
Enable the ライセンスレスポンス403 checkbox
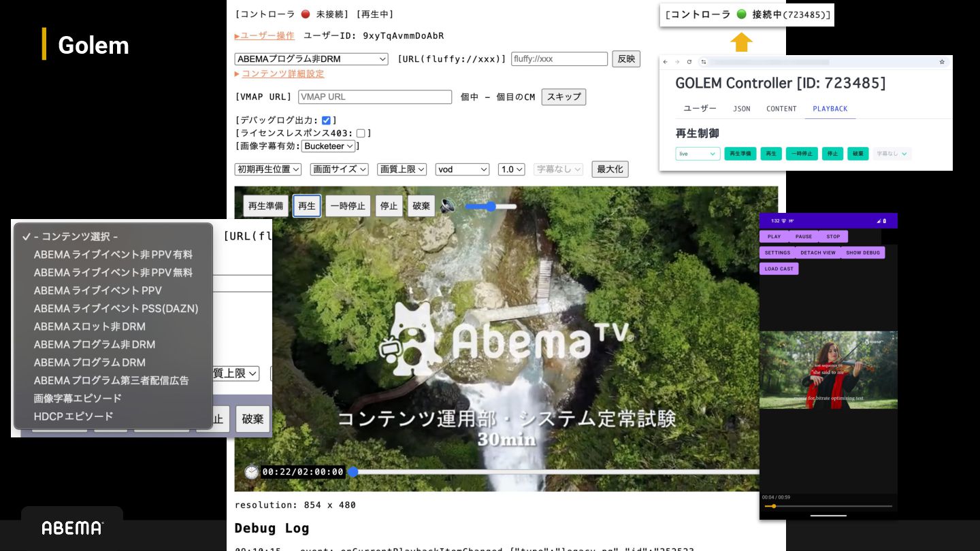(361, 133)
